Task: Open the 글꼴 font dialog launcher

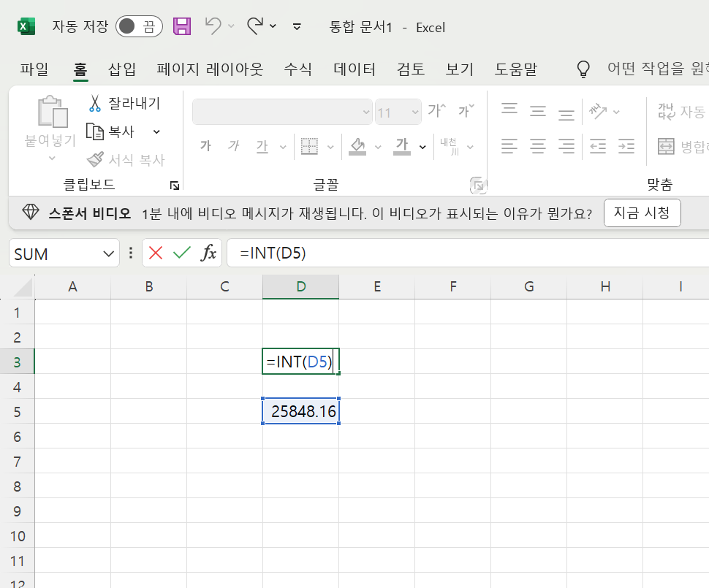Action: tap(479, 186)
